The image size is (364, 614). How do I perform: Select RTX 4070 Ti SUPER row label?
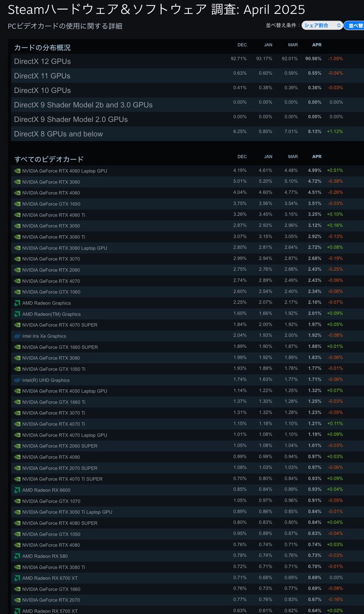pos(62,479)
